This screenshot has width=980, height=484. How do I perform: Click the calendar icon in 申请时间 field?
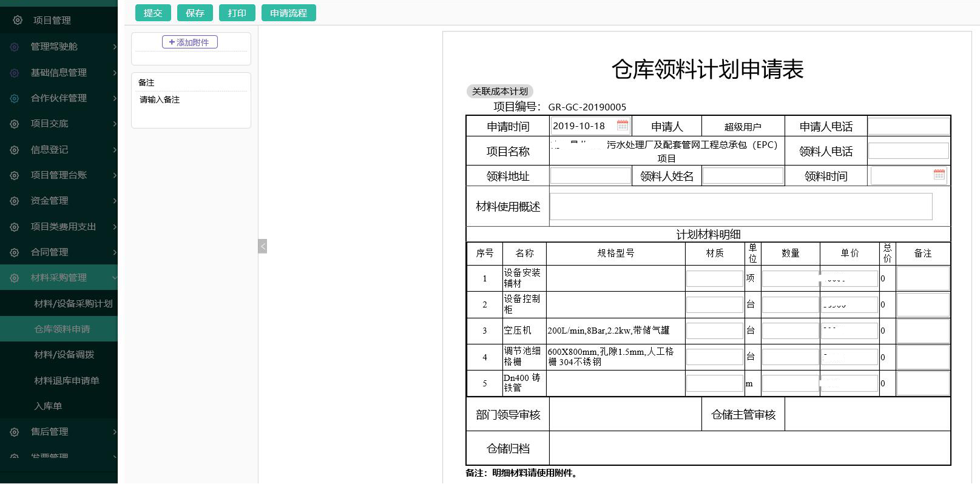coord(622,126)
